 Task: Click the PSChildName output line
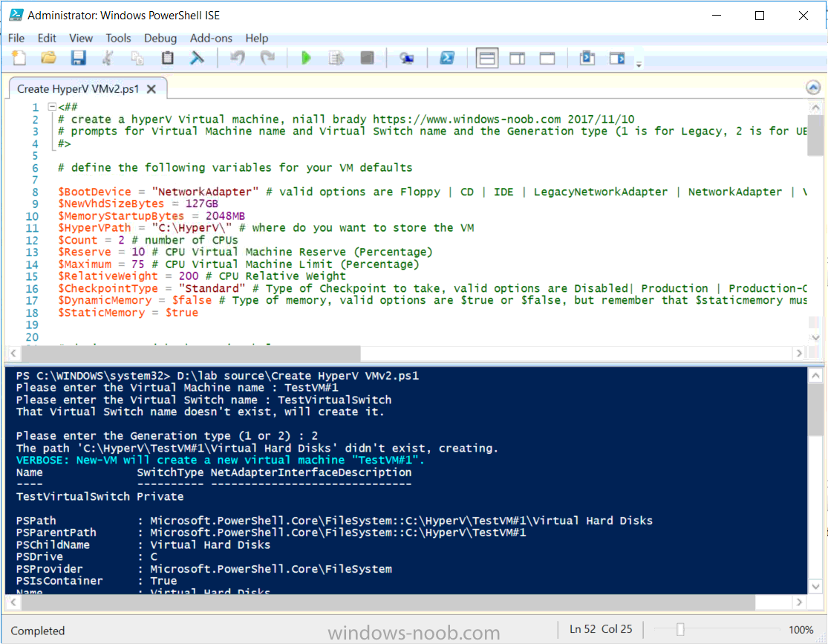click(143, 544)
